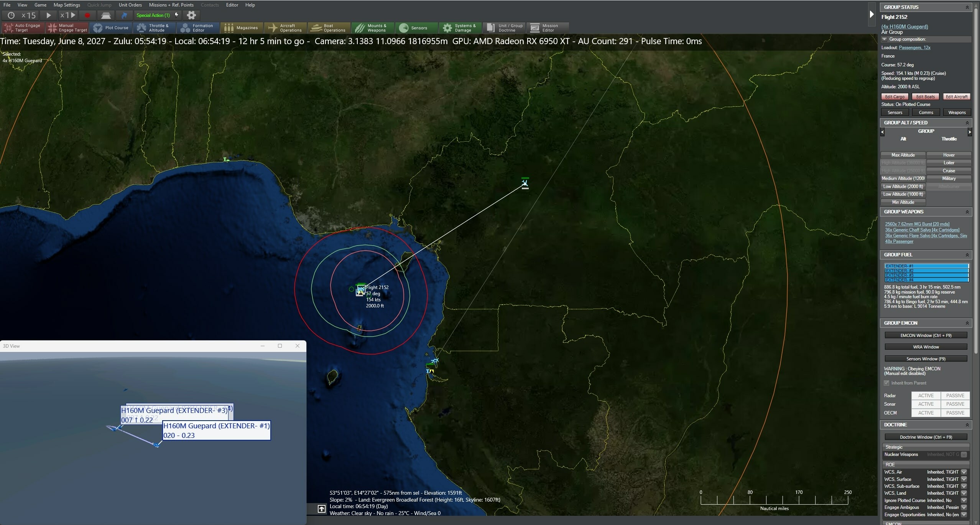
Task: Uncheck Inherit from Parent
Action: [x=887, y=383]
